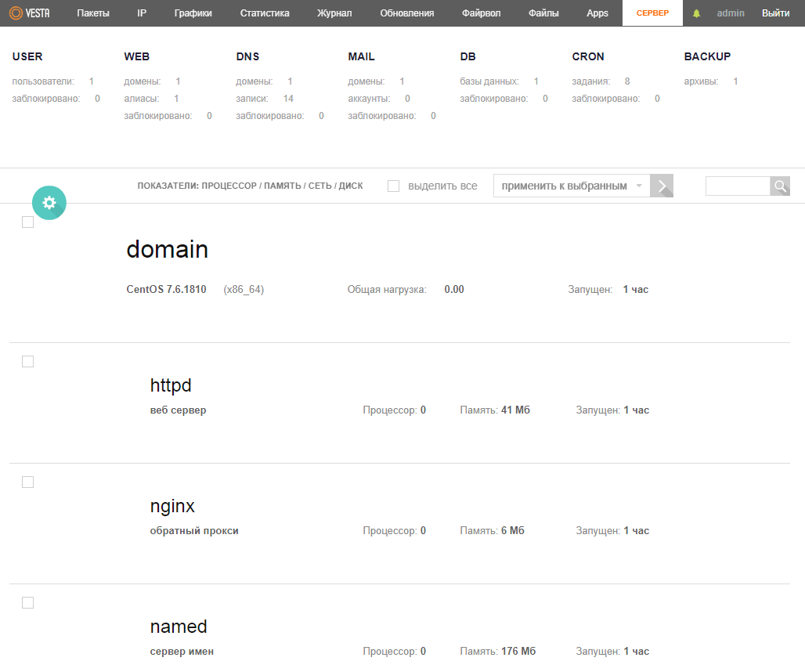
Task: Open the Пакеты menu
Action: pos(93,13)
